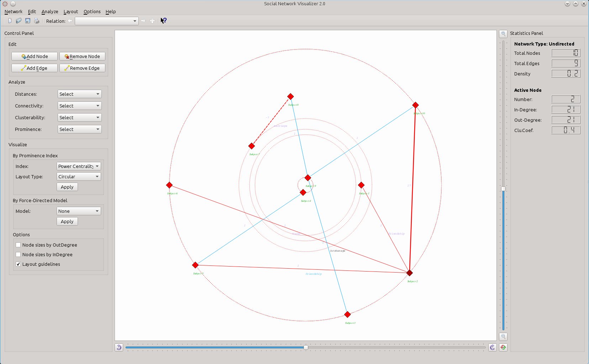Open the Power Centrality index dropdown

point(79,166)
